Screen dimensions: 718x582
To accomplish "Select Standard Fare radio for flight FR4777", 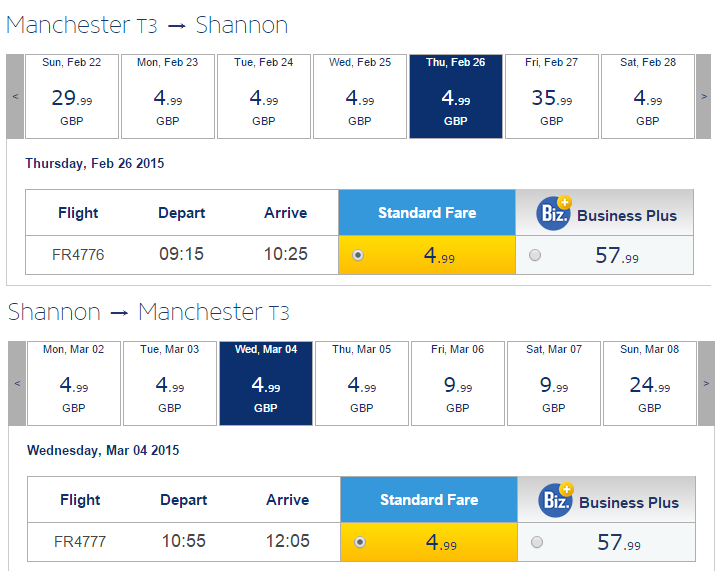I will [360, 542].
